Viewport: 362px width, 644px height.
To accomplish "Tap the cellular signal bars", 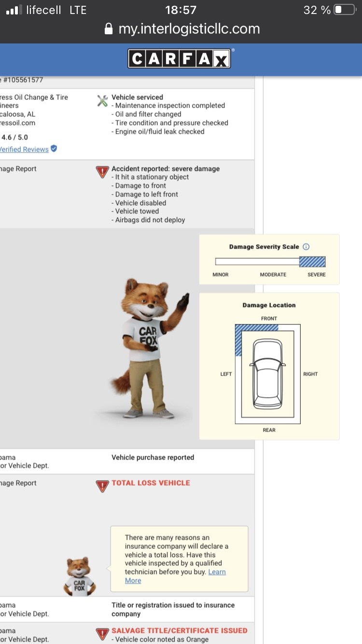I will click(14, 10).
